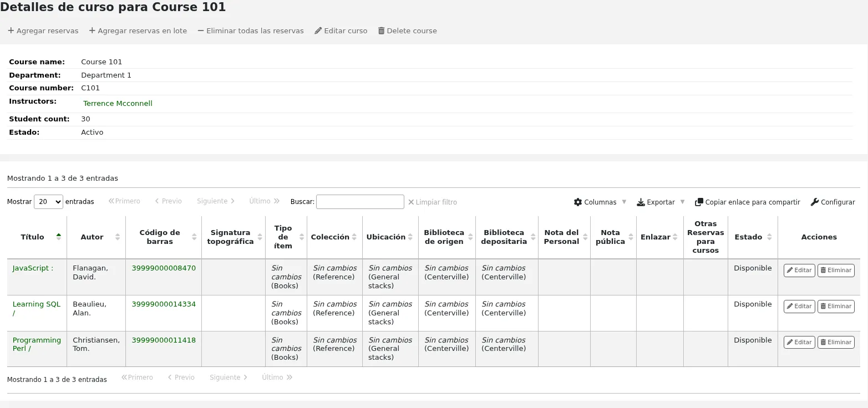
Task: Click Último in the bottom pagination
Action: [x=277, y=378]
